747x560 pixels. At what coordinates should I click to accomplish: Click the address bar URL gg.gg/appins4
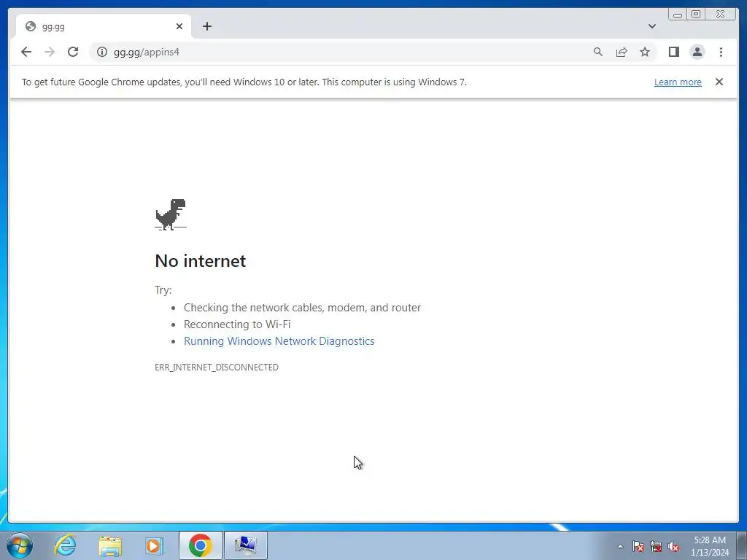click(x=146, y=52)
